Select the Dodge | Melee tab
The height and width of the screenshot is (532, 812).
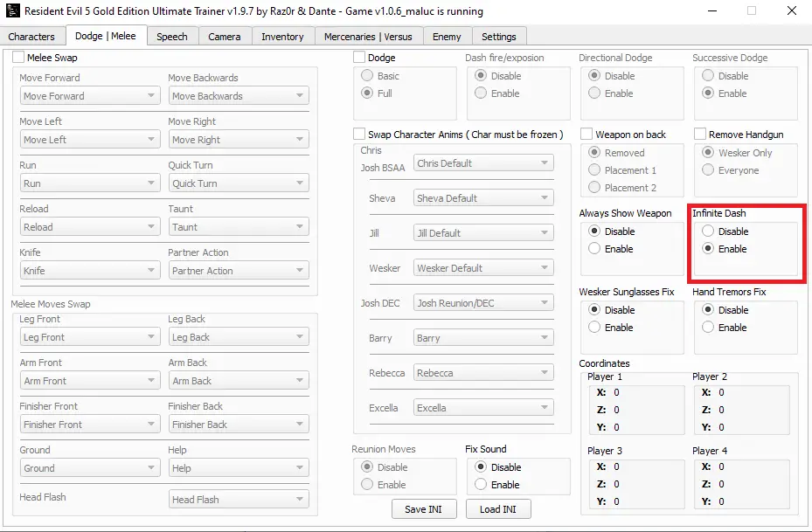coord(106,36)
